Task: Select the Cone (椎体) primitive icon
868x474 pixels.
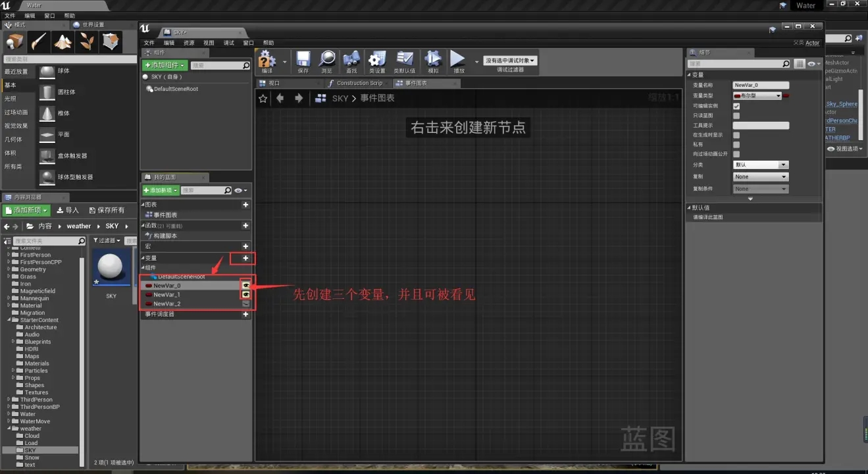Action: click(47, 113)
